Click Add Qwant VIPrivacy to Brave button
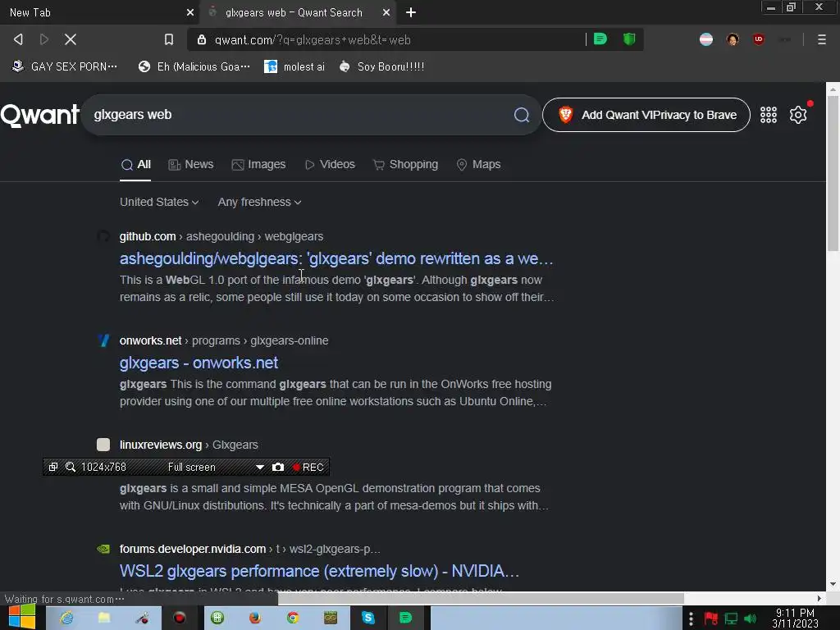Image resolution: width=840 pixels, height=630 pixels. coord(646,115)
